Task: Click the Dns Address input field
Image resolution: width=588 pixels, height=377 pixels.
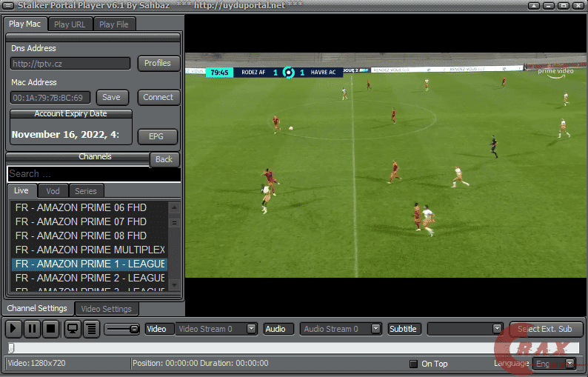Action: click(x=70, y=64)
